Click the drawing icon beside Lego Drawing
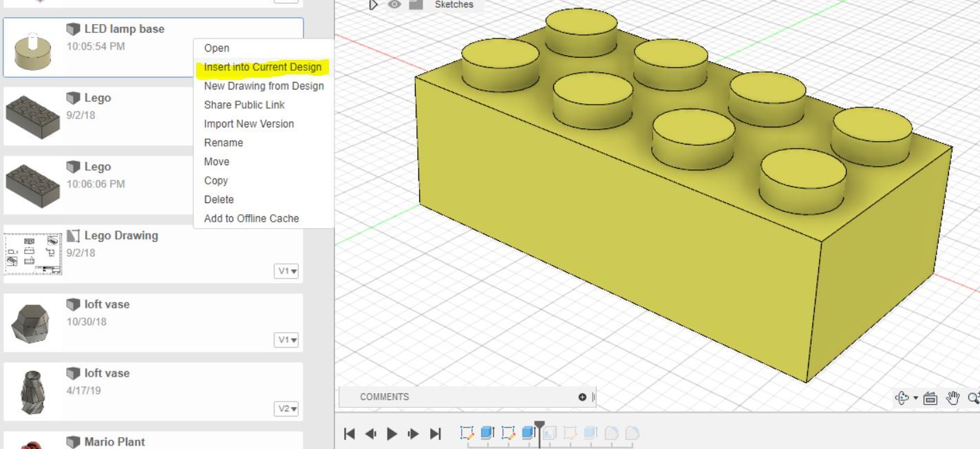Image resolution: width=980 pixels, height=449 pixels. click(x=73, y=236)
